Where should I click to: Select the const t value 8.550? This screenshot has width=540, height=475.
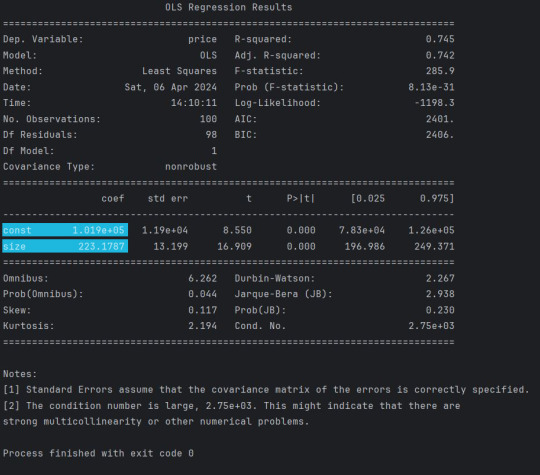point(237,230)
